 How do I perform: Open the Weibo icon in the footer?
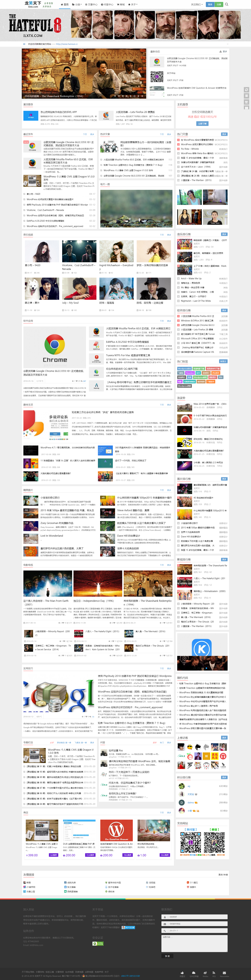[205, 973]
